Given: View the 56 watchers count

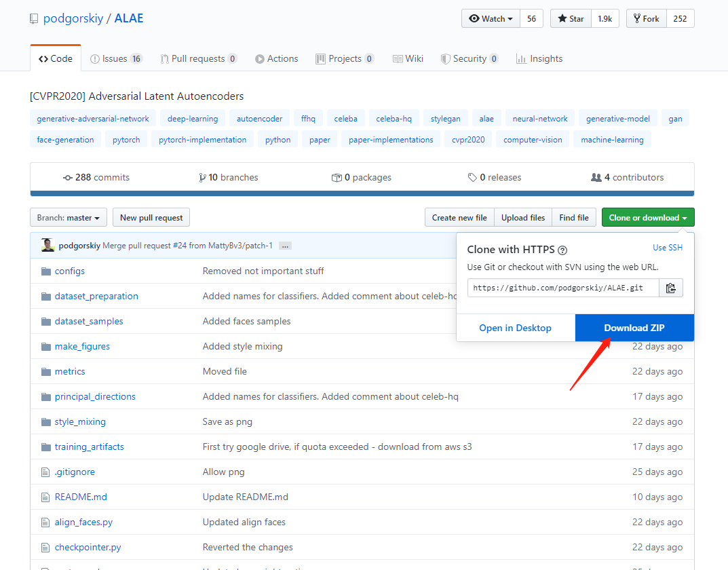Looking at the screenshot, I should (x=532, y=18).
